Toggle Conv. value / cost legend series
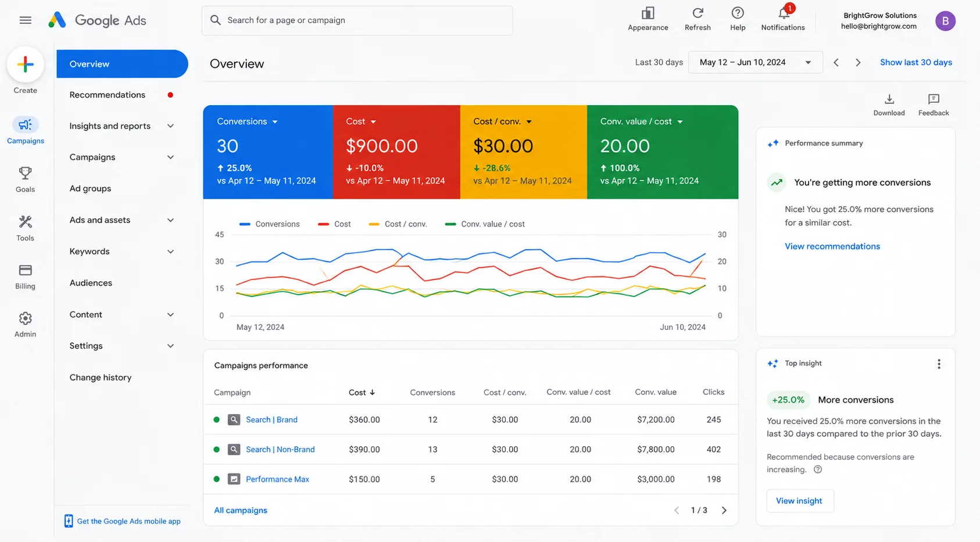980x542 pixels. pos(485,224)
